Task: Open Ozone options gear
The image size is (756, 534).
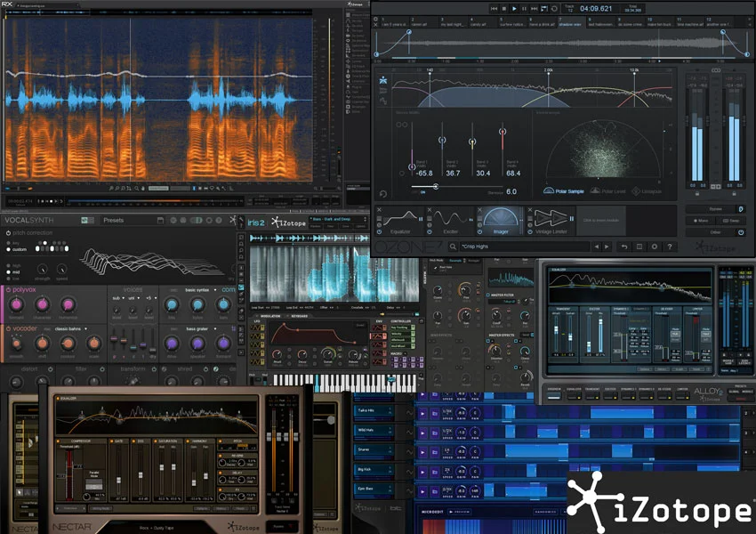Action: point(655,247)
